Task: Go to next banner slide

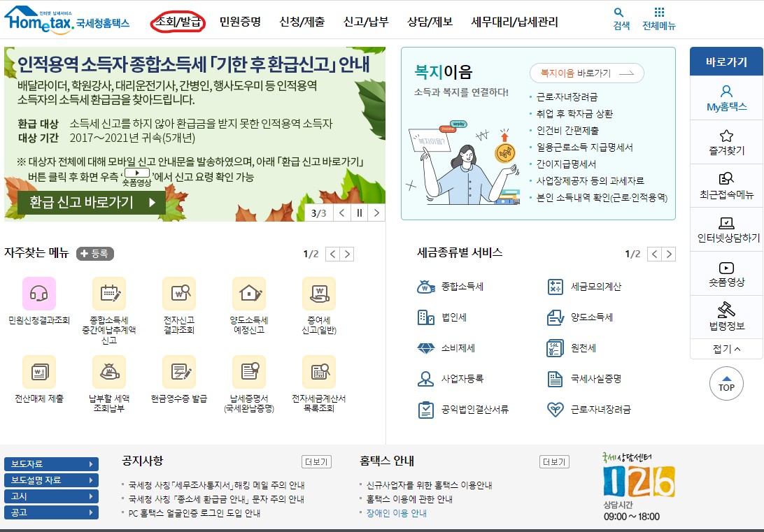Action: 376,213
